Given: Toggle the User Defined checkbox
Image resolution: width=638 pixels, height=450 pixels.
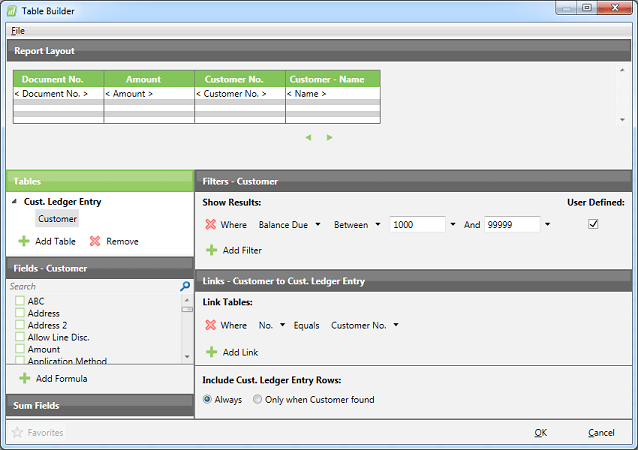Looking at the screenshot, I should (593, 224).
